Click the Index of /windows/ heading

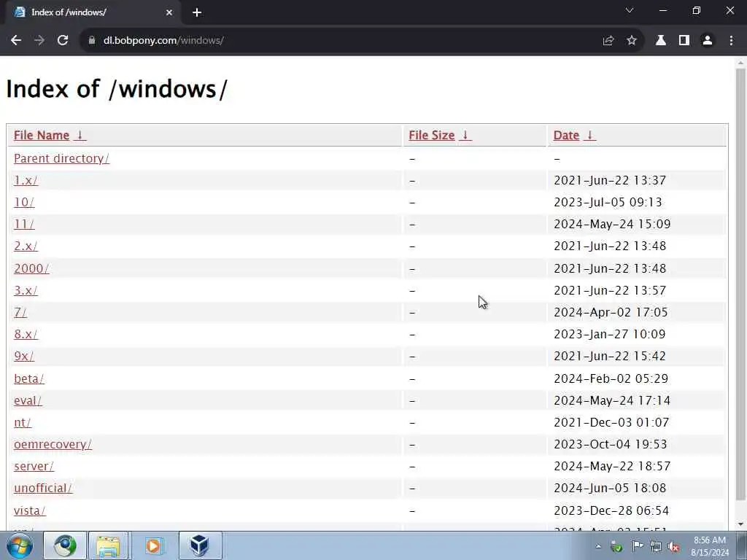pyautogui.click(x=117, y=89)
